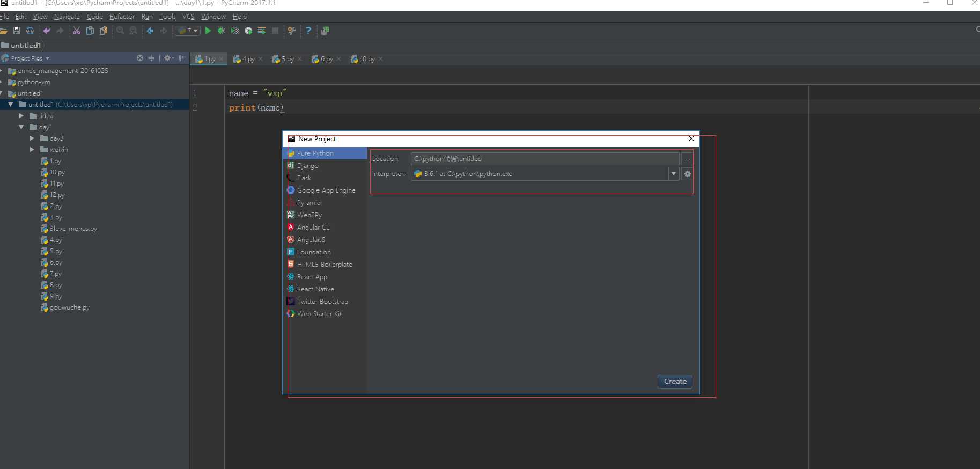Click the Save All toolbar icon

pos(17,31)
